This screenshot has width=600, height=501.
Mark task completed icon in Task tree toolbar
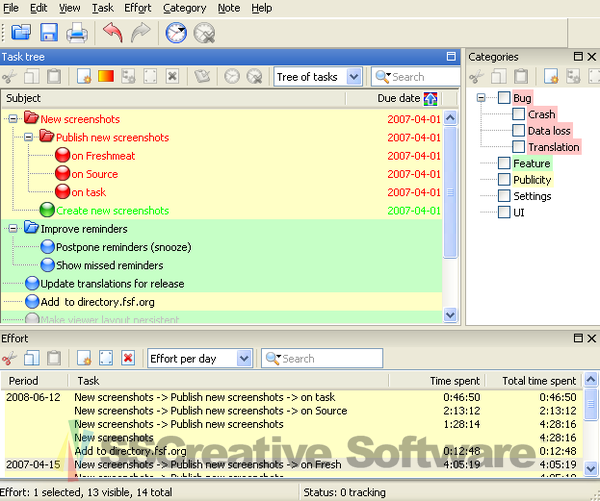(x=202, y=77)
